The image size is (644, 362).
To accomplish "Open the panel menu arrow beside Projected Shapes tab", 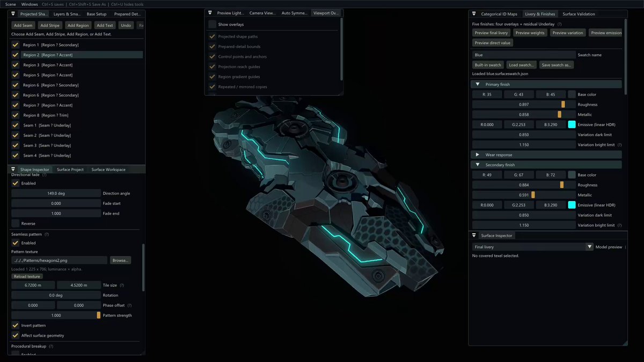I will click(x=14, y=14).
